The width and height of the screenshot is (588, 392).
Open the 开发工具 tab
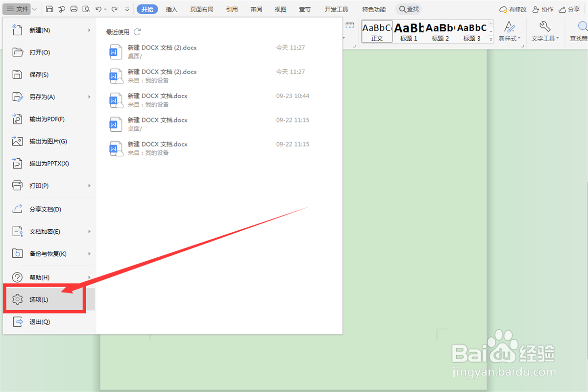tap(336, 9)
